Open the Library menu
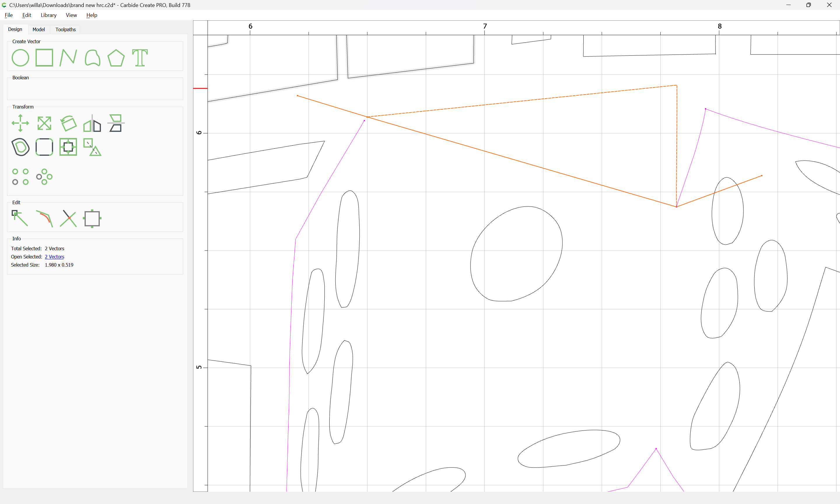 tap(48, 15)
